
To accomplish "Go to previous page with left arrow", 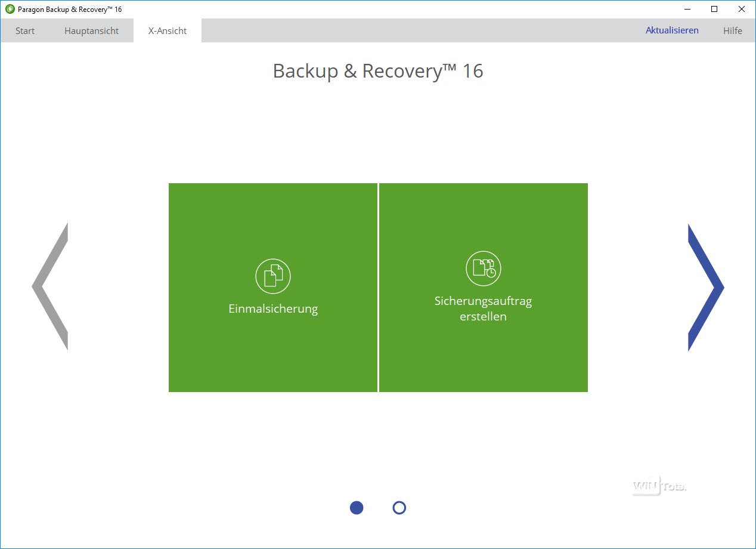I will (x=50, y=287).
